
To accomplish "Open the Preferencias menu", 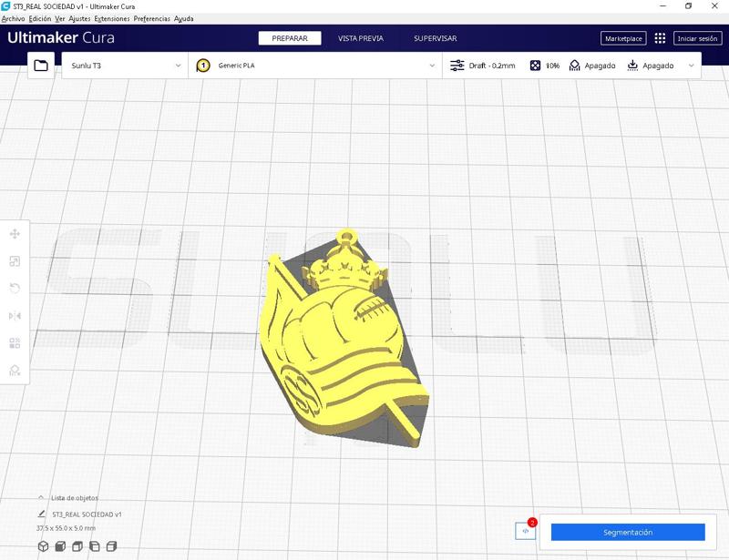I will point(152,18).
